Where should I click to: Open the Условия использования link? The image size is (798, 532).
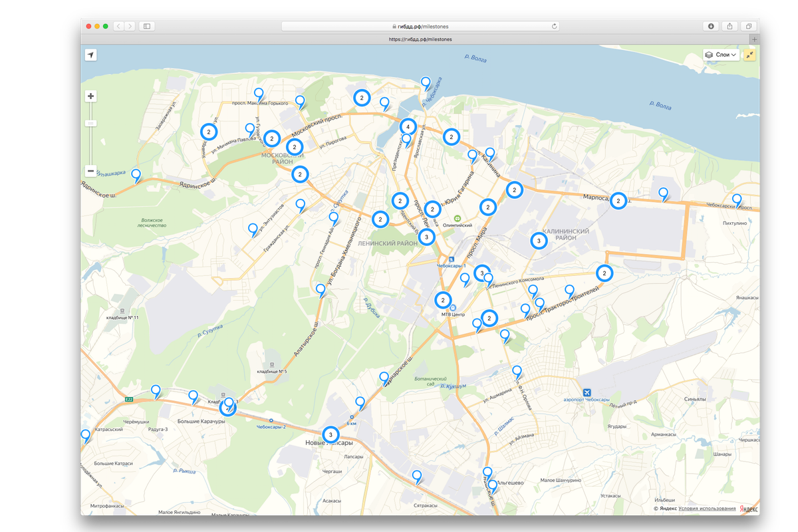click(707, 509)
